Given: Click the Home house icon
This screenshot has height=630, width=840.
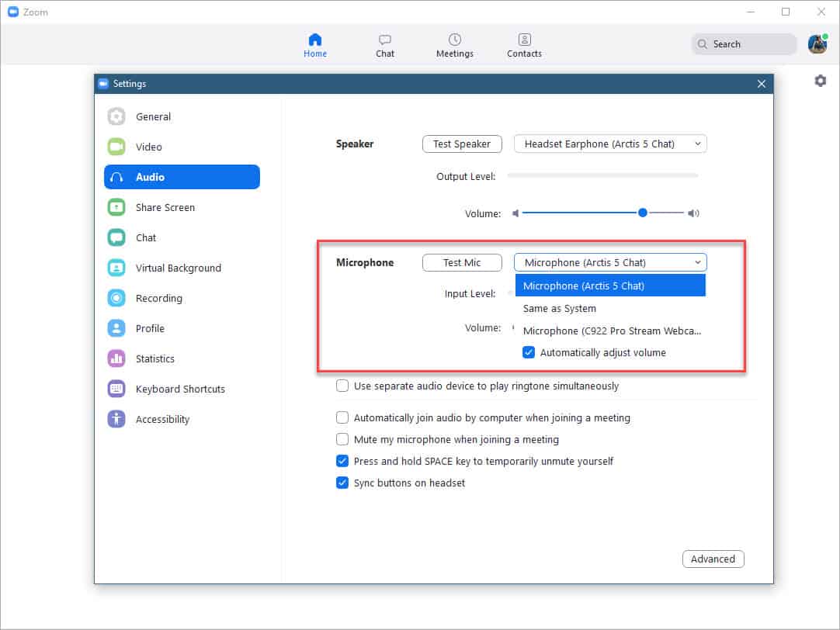Looking at the screenshot, I should [315, 39].
